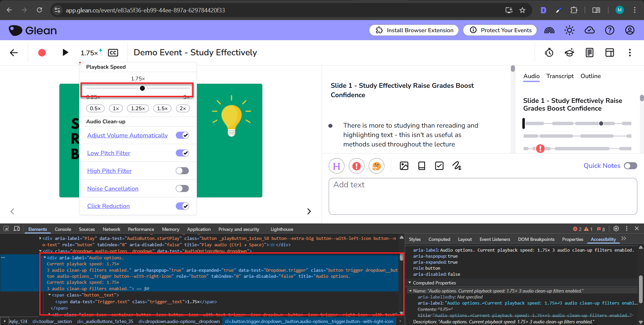Viewport: 644px width, 325px height.
Task: Open the three-dot more options menu
Action: (630, 53)
